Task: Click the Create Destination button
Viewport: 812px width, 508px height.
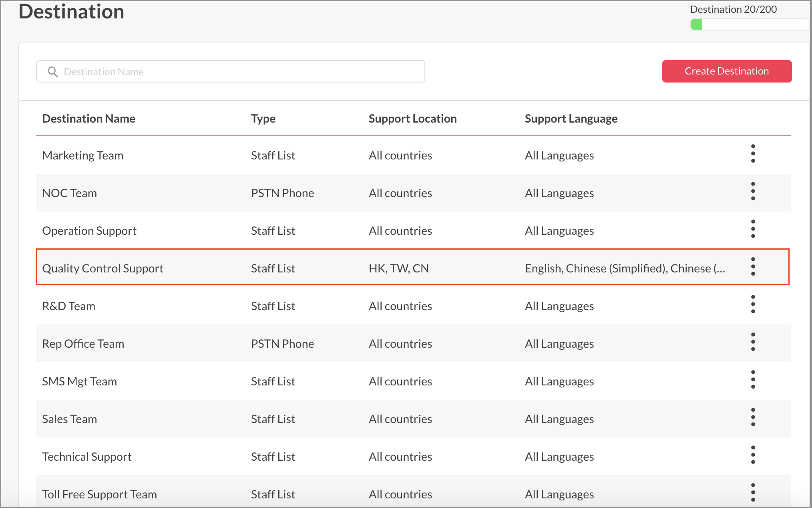Action: (726, 71)
